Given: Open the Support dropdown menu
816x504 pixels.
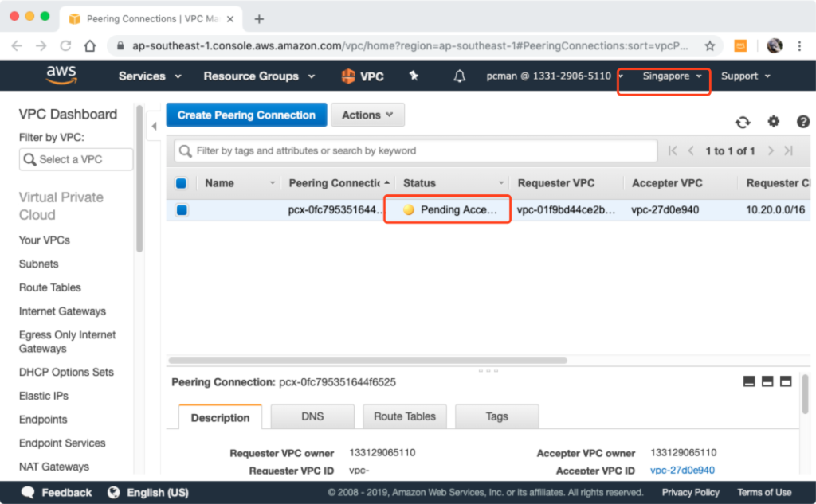Looking at the screenshot, I should pos(745,76).
